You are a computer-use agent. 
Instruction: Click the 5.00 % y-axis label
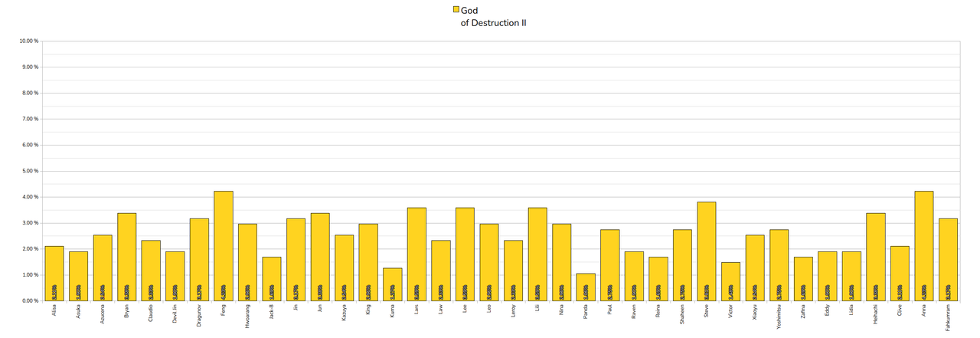pos(30,172)
